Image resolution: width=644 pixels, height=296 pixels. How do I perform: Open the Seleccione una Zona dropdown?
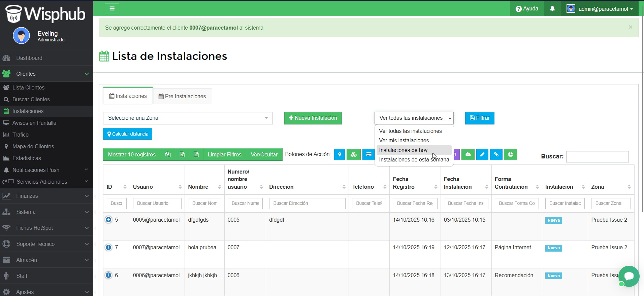point(188,118)
